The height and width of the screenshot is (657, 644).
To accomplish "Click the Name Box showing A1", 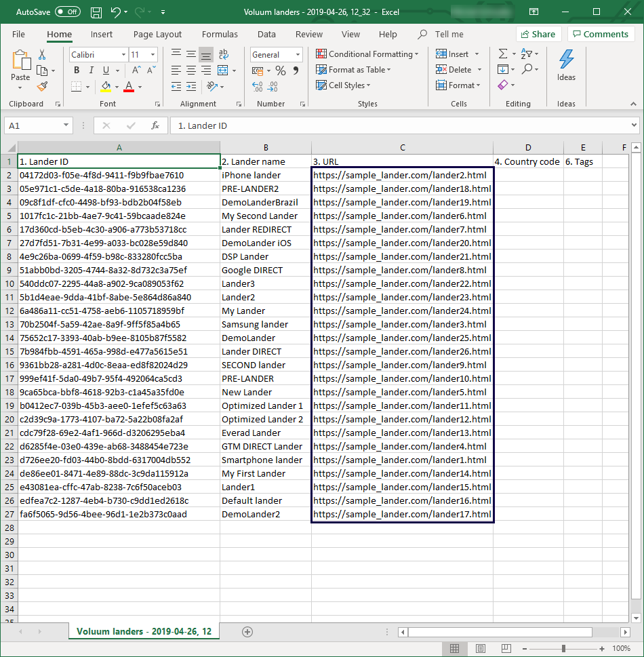I will click(x=34, y=125).
